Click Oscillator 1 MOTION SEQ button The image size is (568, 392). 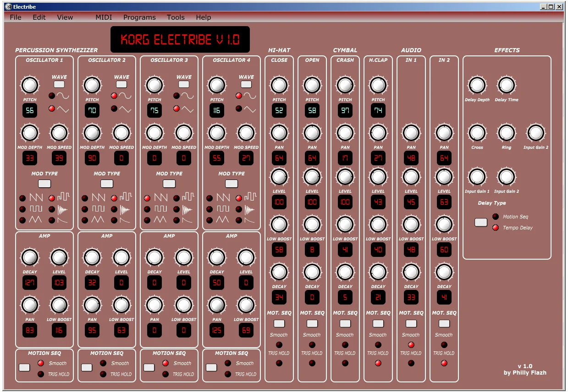click(24, 367)
